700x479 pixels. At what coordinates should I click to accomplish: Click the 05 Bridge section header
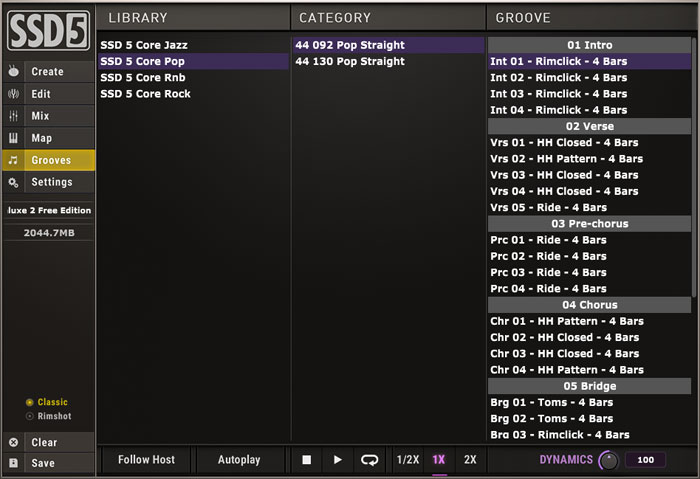[x=589, y=386]
